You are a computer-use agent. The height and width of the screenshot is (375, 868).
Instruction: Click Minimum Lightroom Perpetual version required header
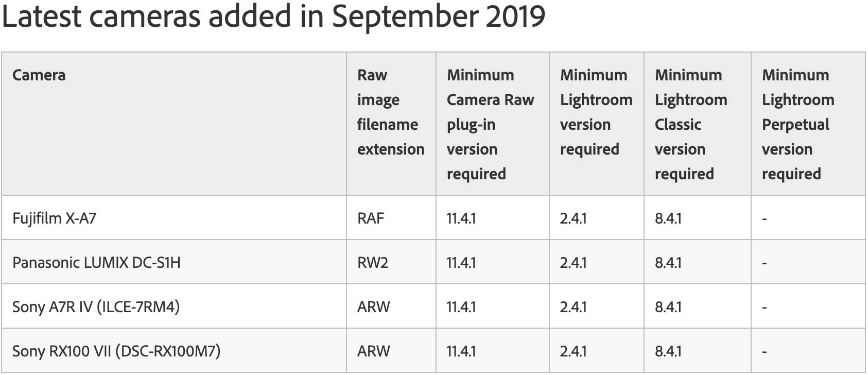point(797,124)
